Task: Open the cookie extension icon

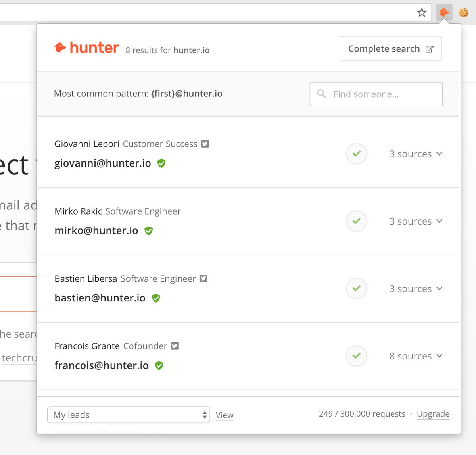Action: pyautogui.click(x=463, y=13)
